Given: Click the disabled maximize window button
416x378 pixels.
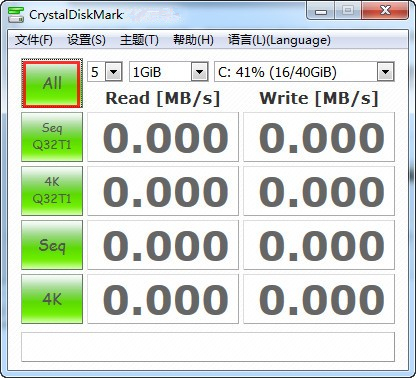Looking at the screenshot, I should tap(348, 11).
